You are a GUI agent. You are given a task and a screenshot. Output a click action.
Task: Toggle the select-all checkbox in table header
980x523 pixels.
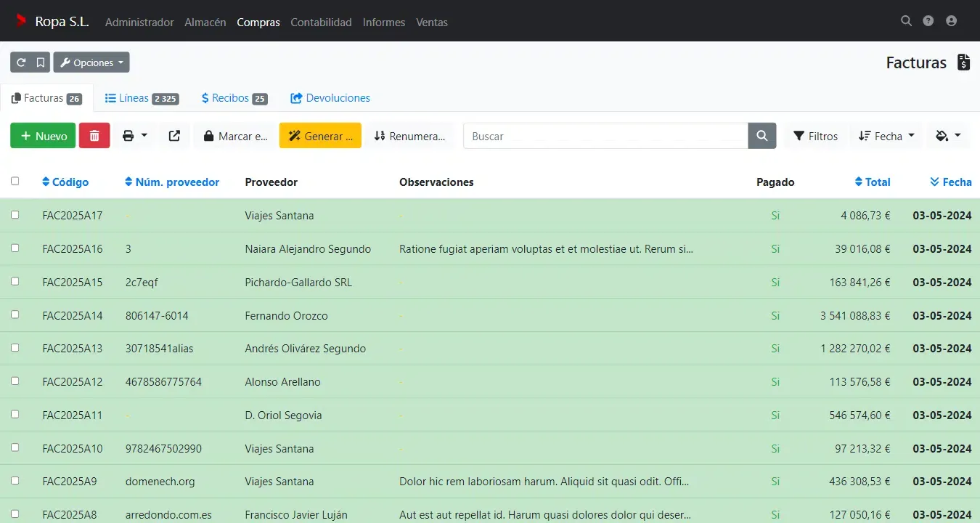pyautogui.click(x=15, y=182)
